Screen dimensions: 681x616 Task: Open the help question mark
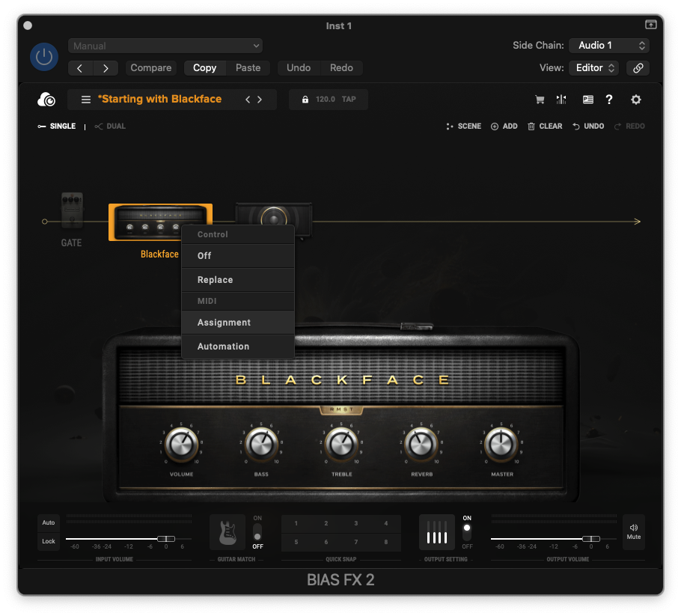click(x=609, y=100)
